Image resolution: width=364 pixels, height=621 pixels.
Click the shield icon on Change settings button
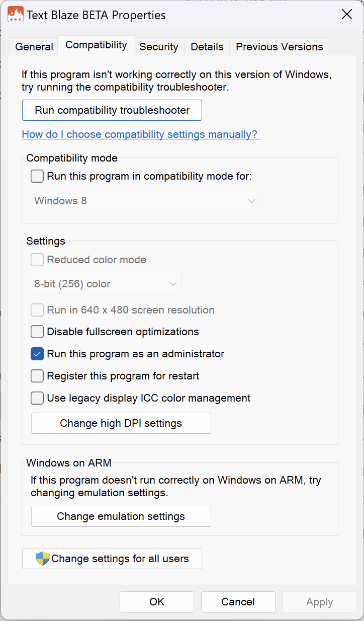coord(43,559)
